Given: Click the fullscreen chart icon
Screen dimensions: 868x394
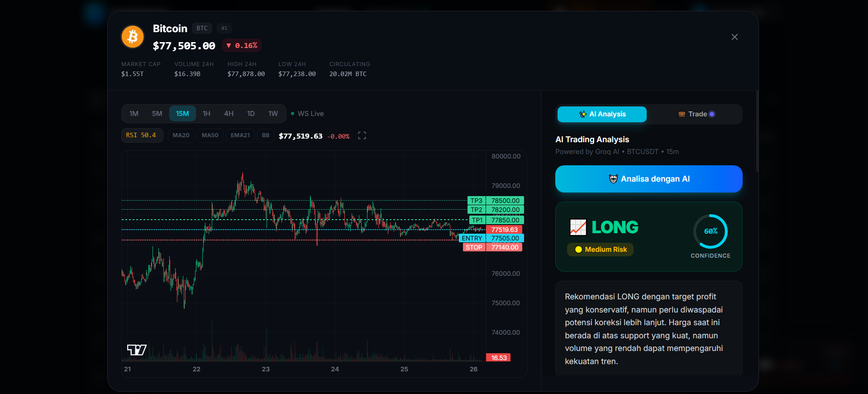Looking at the screenshot, I should tap(362, 135).
